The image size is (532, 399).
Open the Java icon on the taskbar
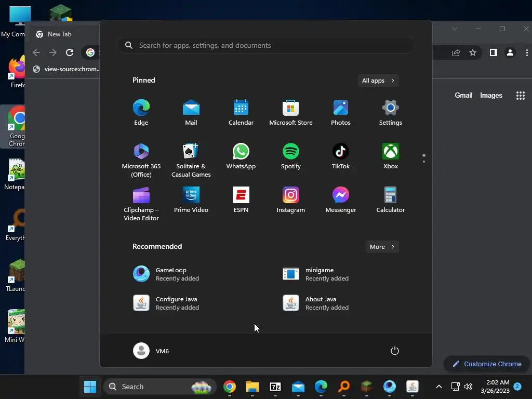[412, 387]
